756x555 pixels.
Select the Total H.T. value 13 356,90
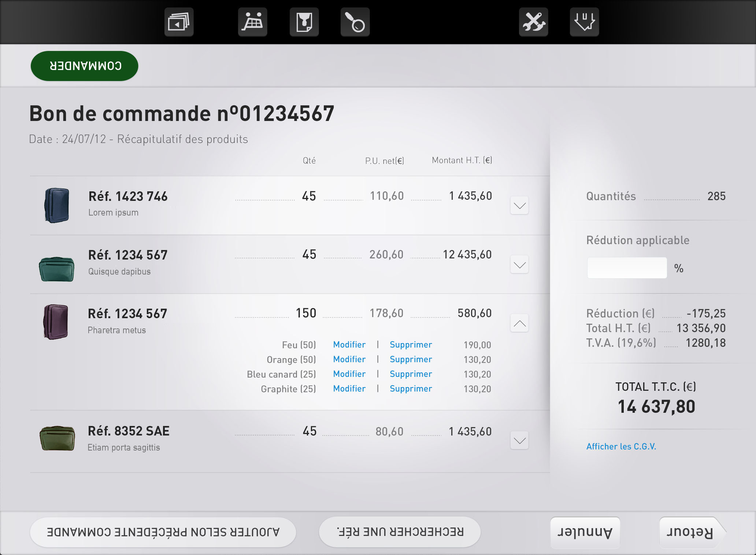(701, 328)
